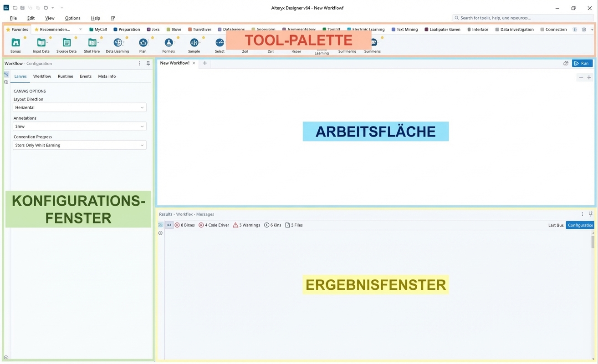Click the Run button

click(x=582, y=63)
